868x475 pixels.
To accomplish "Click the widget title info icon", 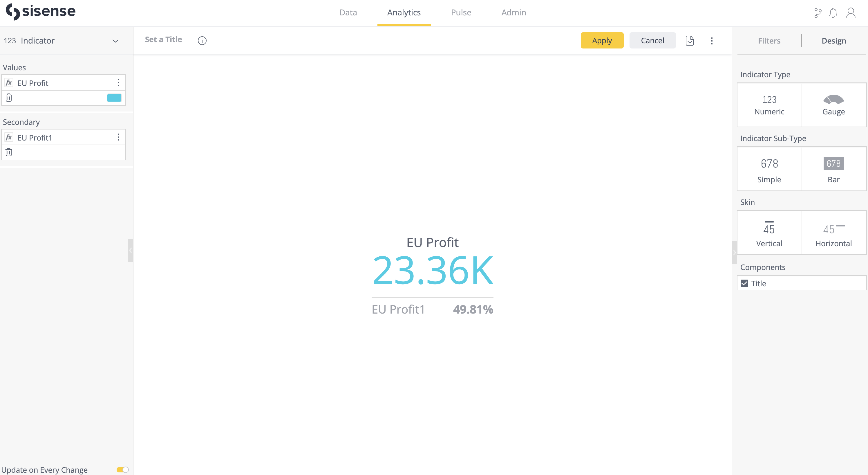I will click(x=202, y=41).
